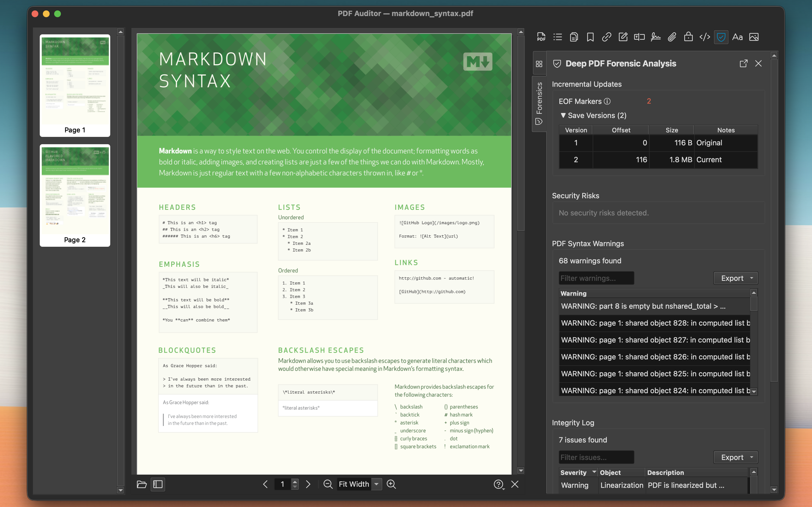Toggle the sidebar panel button
812x507 pixels.
coord(158,484)
